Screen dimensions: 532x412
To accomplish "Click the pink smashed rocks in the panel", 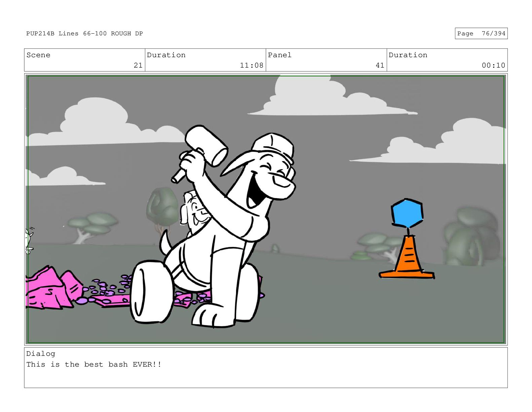I will coord(54,288).
